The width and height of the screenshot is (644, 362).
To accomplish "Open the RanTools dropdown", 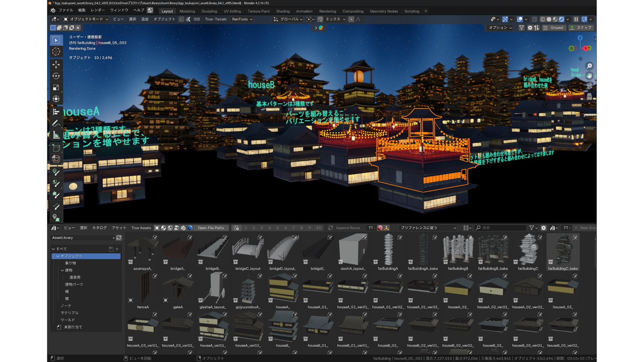I will [x=242, y=19].
